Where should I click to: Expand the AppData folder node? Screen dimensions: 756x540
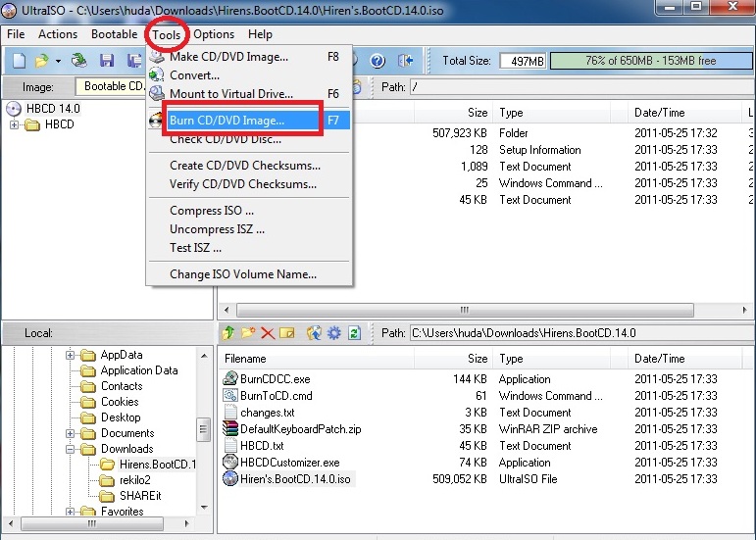point(70,355)
